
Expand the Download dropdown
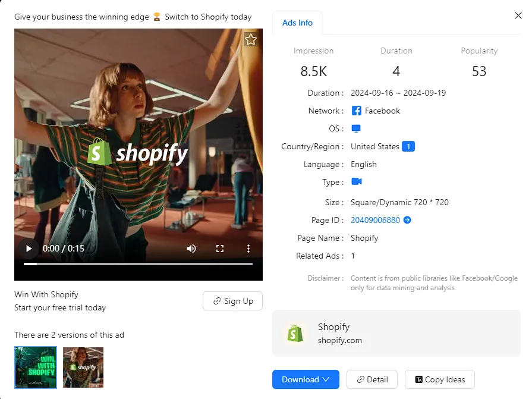click(306, 379)
